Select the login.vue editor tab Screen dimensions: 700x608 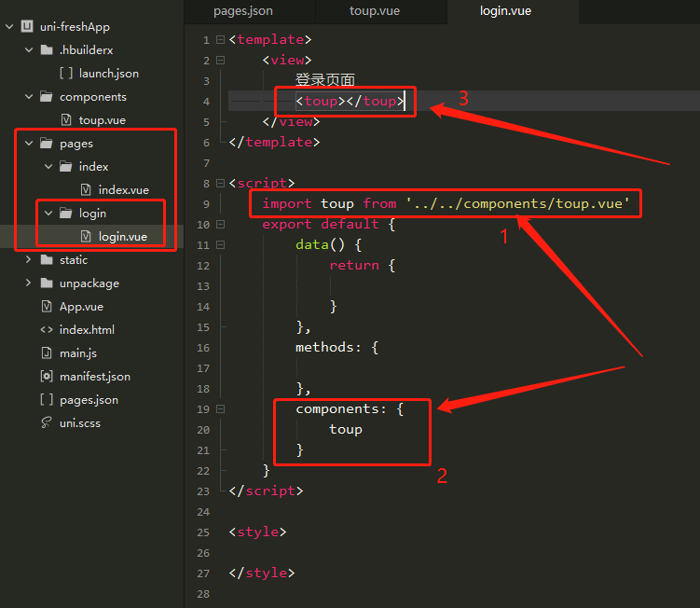click(505, 11)
